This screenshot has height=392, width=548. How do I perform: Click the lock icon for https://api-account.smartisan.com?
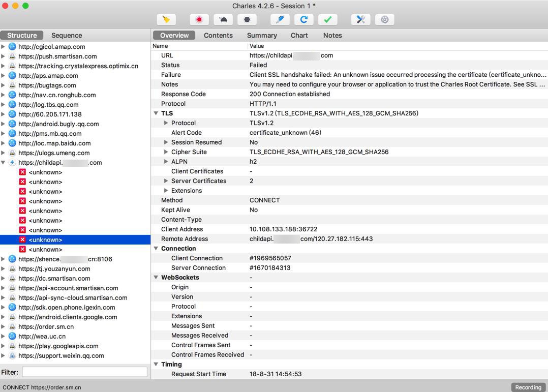[x=12, y=288]
